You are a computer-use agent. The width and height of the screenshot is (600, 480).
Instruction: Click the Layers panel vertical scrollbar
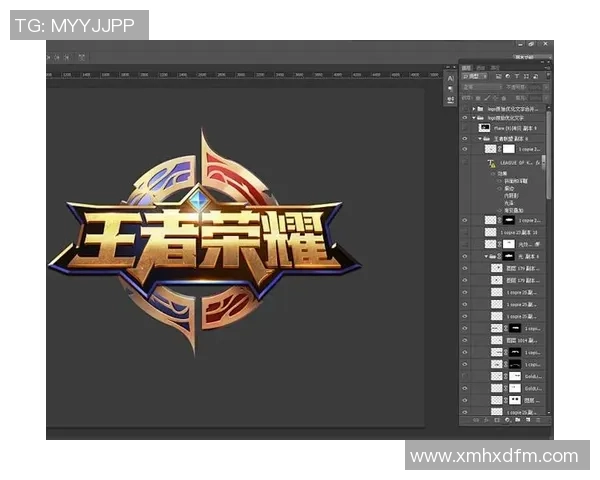549,155
